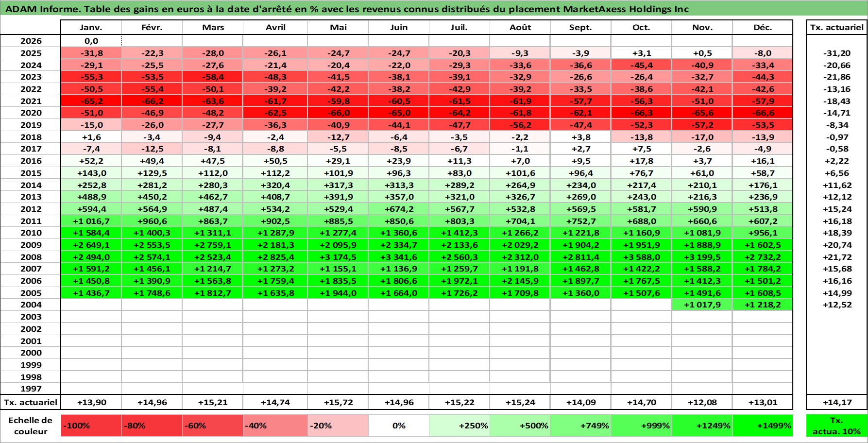The height and width of the screenshot is (443, 868).
Task: Click cell +1 944,0 in 2005 row
Action: tap(338, 293)
